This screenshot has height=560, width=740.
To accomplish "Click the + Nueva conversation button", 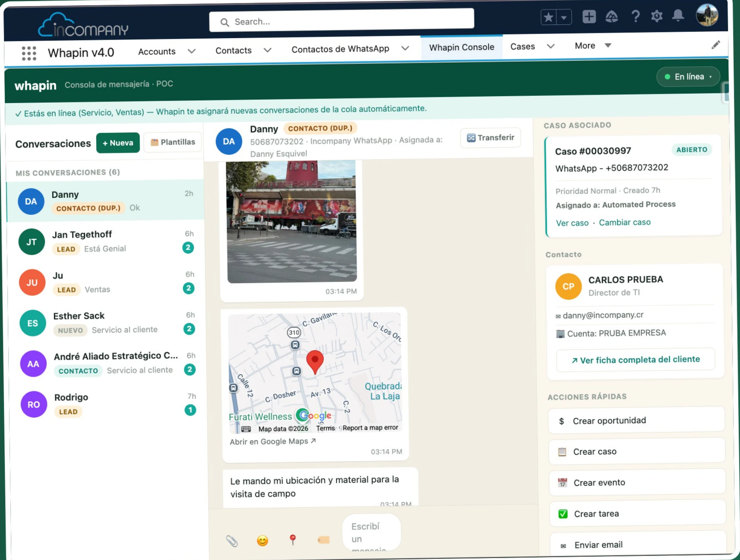I will point(118,143).
